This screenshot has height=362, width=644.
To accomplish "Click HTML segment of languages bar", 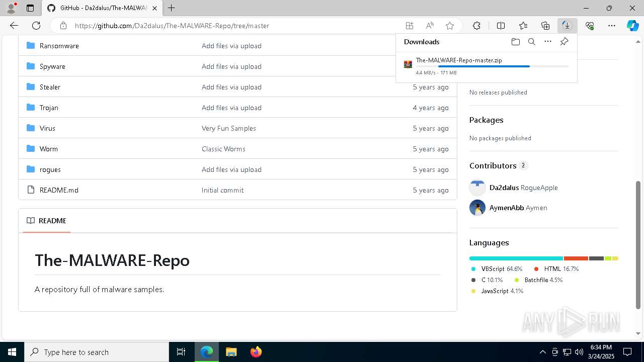I will pyautogui.click(x=576, y=258).
